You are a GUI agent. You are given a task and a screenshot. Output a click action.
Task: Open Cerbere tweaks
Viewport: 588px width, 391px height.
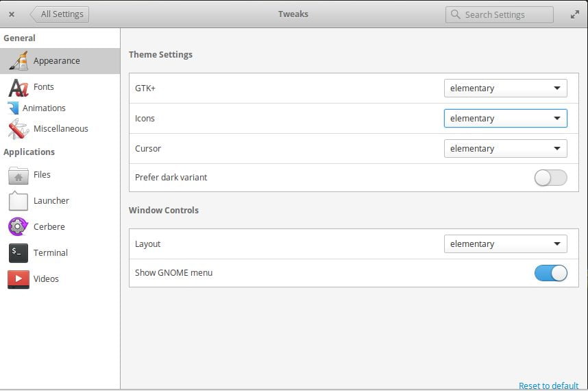[60, 226]
